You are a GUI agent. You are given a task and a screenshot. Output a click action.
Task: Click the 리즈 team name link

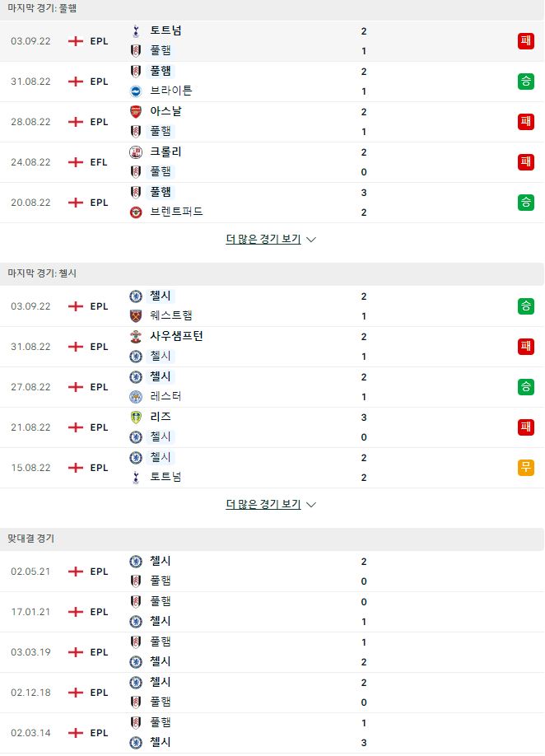pos(161,417)
